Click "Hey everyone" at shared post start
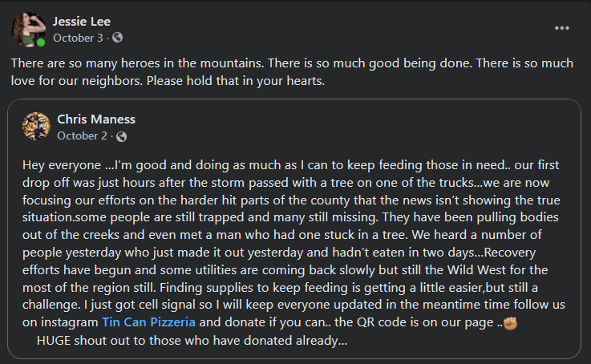 click(55, 165)
